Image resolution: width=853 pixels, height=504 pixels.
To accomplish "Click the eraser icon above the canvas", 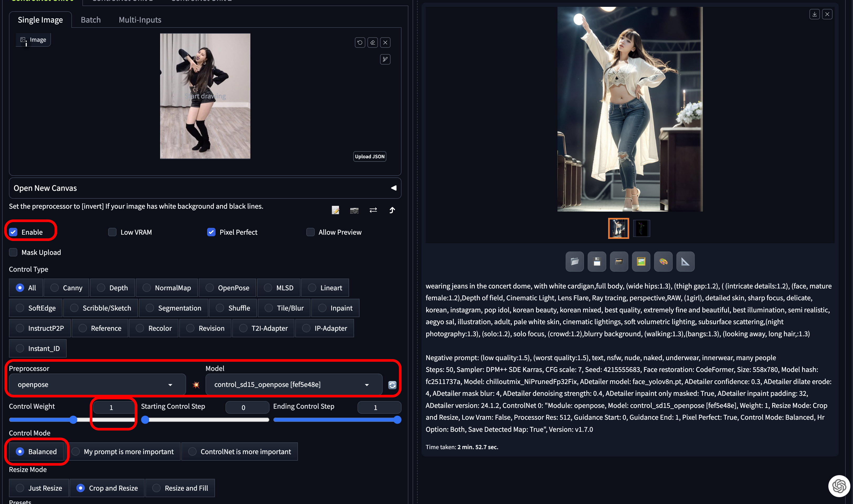I will click(372, 43).
